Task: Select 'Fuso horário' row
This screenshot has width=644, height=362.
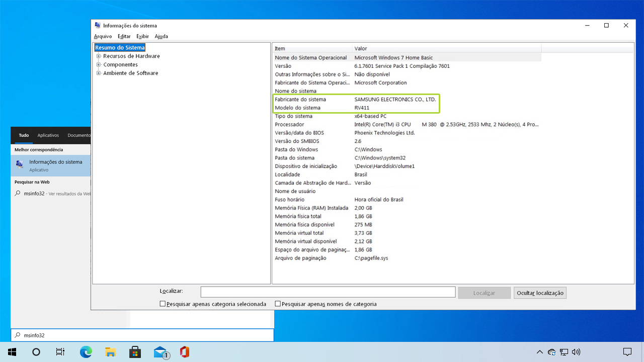Action: pos(407,200)
